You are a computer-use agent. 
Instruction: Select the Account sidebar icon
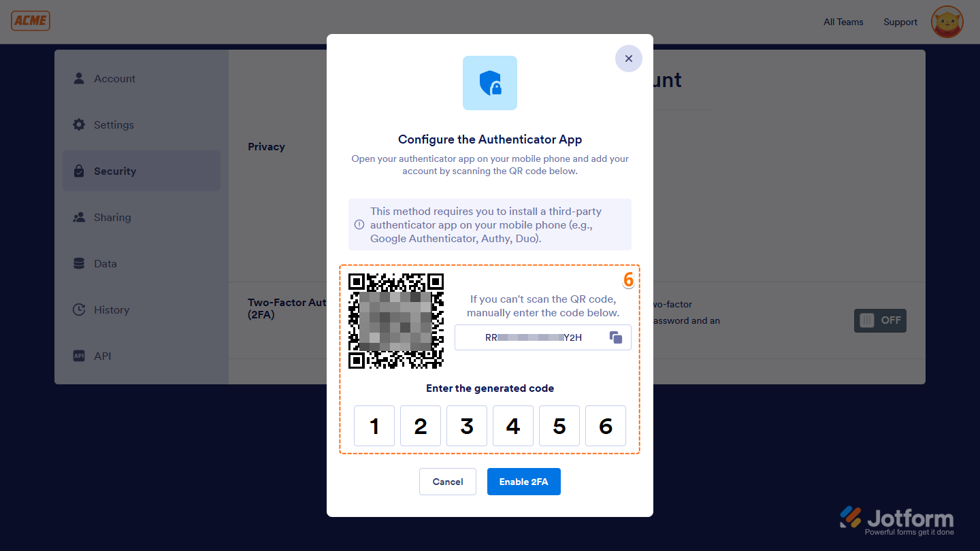click(80, 78)
